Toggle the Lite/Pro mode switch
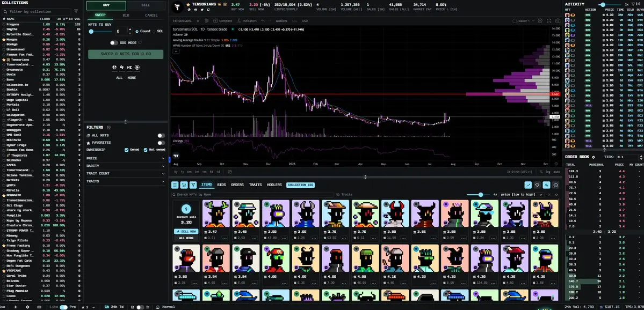 tap(63, 307)
